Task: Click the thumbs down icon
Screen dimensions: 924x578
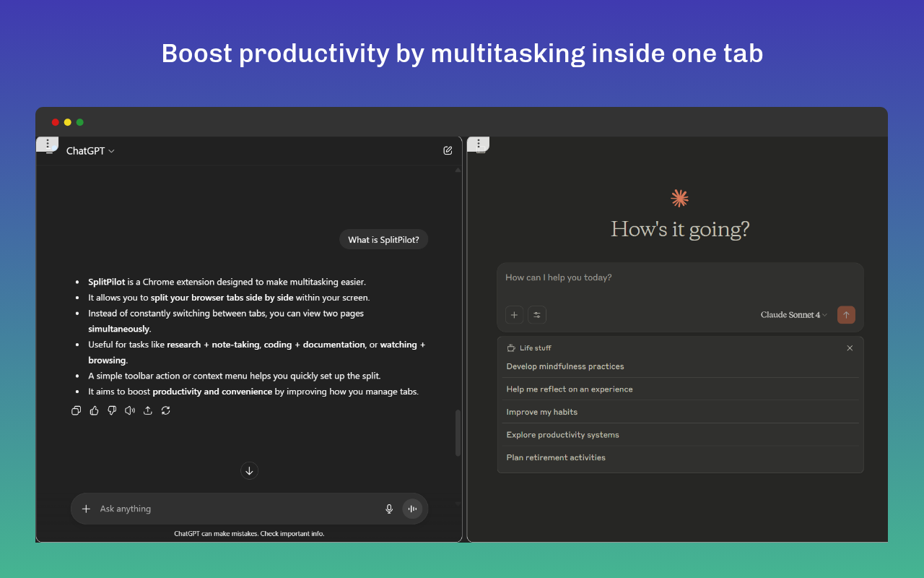Action: (x=112, y=410)
